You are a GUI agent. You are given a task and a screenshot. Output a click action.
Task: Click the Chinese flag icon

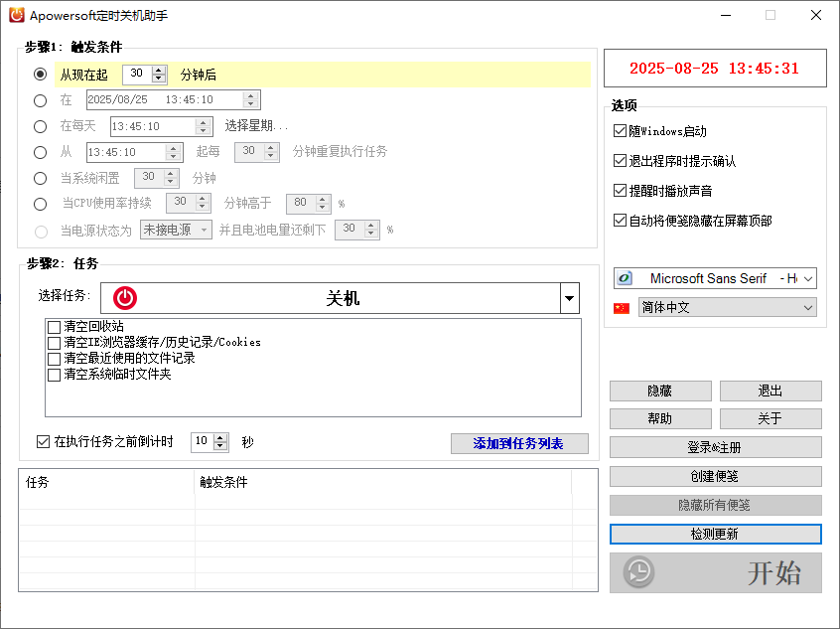622,308
